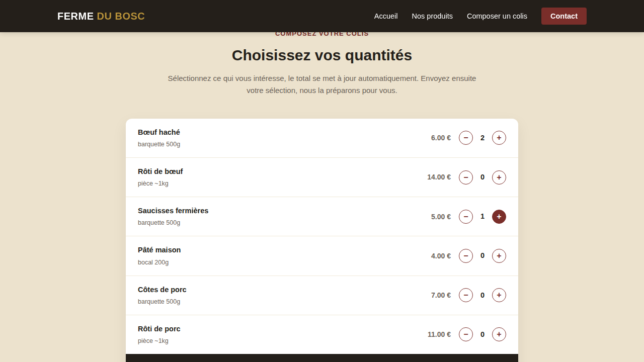Viewport: 644px width, 362px height.
Task: Decrease Bœuf haché quantity with minus
Action: click(466, 138)
